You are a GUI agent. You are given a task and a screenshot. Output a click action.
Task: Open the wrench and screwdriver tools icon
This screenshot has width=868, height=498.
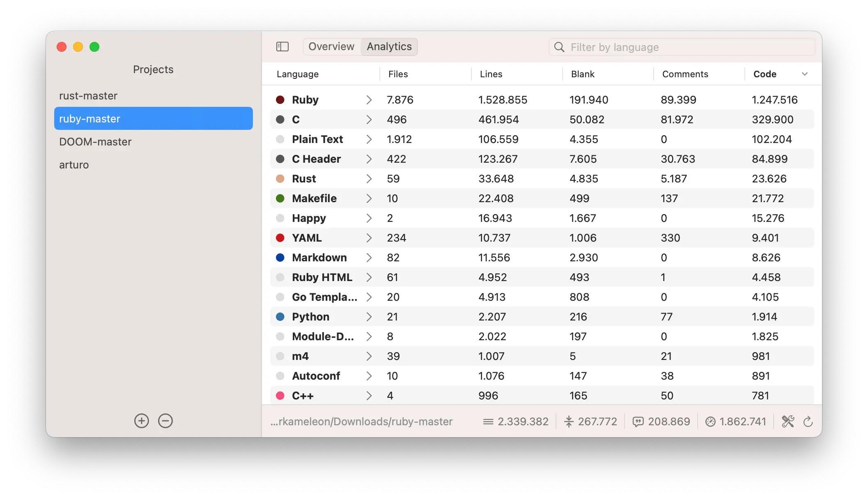tap(788, 422)
